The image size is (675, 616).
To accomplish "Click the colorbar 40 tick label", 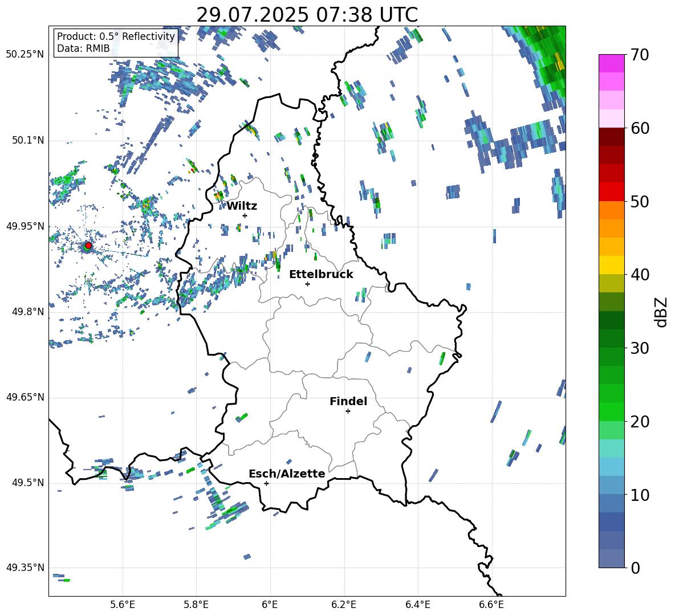I will (640, 275).
